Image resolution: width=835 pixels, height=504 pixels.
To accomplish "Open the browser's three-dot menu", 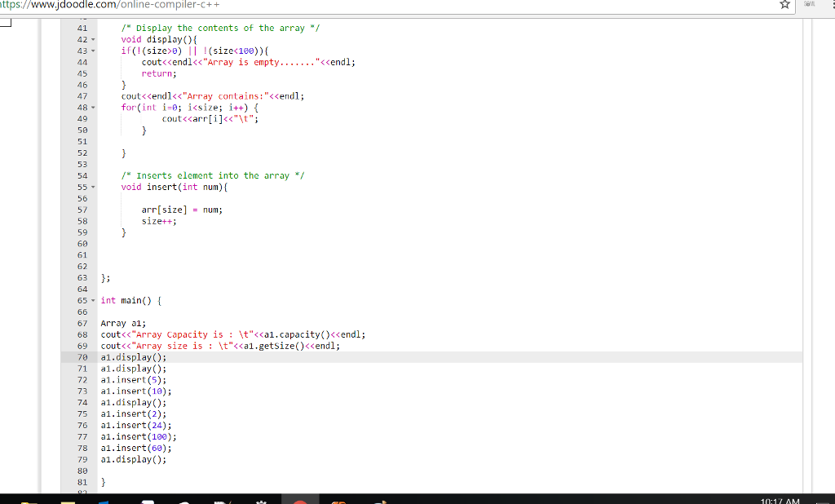I will click(832, 5).
